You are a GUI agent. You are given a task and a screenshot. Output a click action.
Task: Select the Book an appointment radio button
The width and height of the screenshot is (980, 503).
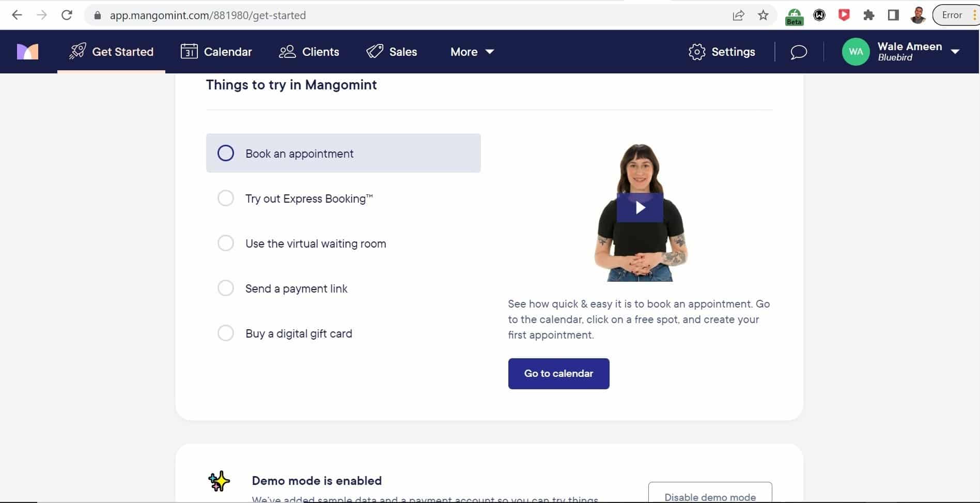226,153
